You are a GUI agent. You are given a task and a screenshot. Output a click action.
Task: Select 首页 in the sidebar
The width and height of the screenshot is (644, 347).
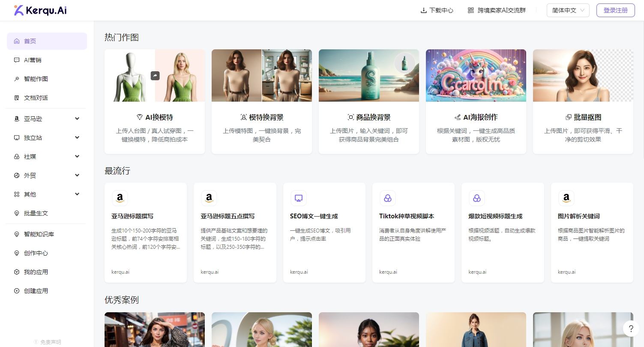click(x=47, y=41)
